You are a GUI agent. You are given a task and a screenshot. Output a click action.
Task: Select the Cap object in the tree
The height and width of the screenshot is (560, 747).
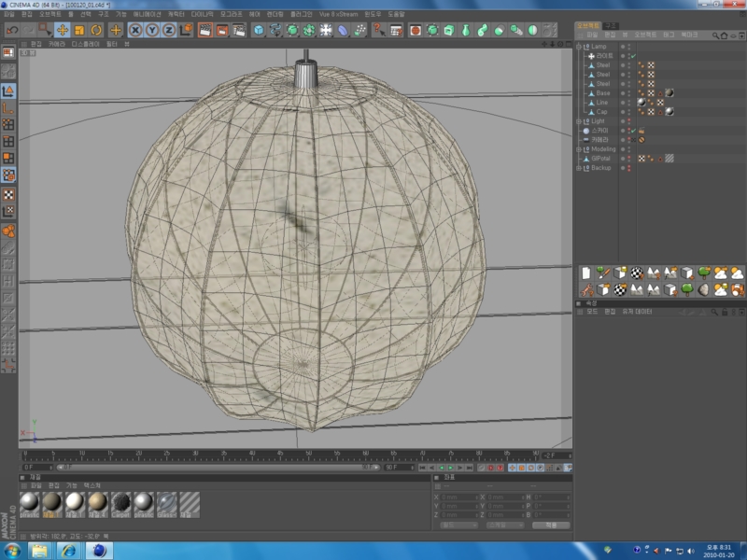[x=601, y=112]
